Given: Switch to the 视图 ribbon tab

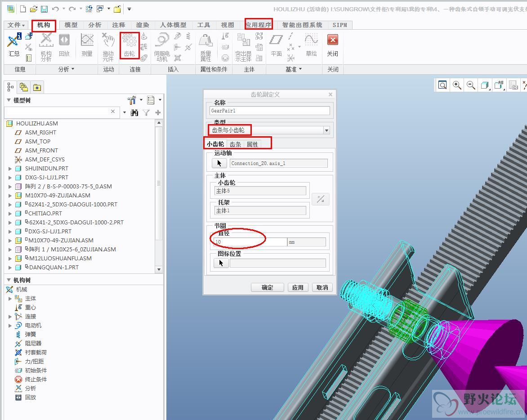Looking at the screenshot, I should (228, 25).
